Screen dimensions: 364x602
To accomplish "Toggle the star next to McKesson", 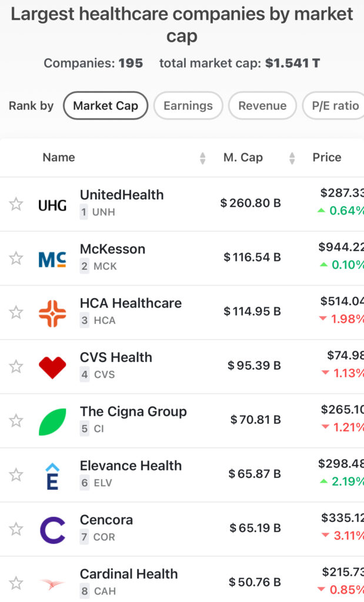I will [x=16, y=258].
